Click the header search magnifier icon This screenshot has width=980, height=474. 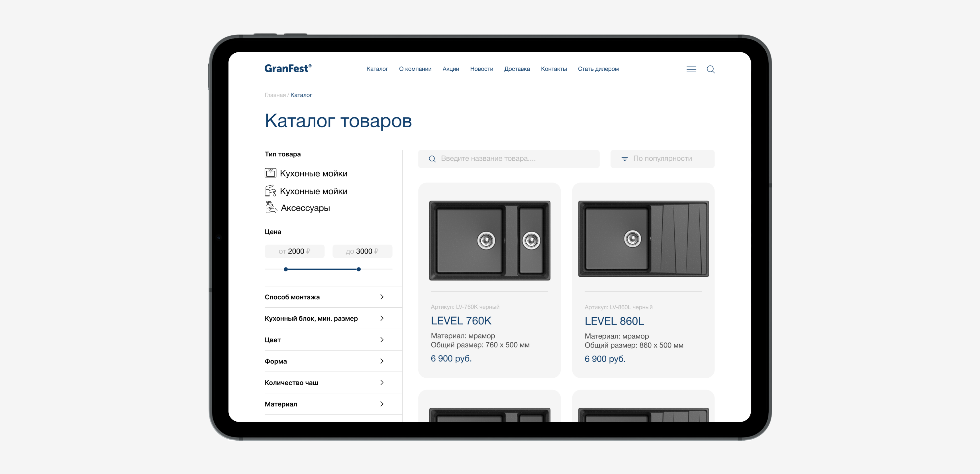710,69
